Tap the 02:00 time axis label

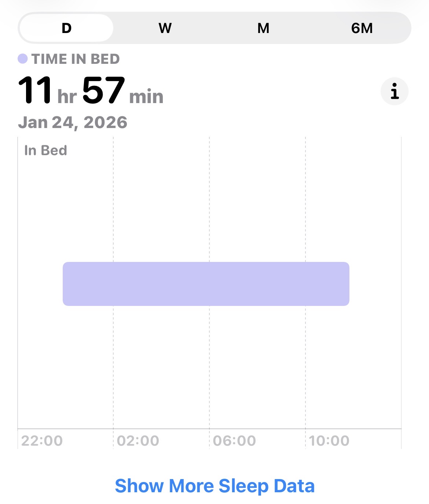(138, 441)
